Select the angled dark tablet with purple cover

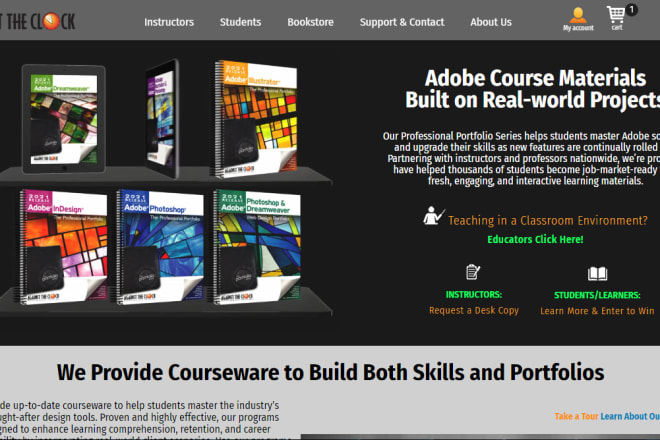click(x=162, y=118)
